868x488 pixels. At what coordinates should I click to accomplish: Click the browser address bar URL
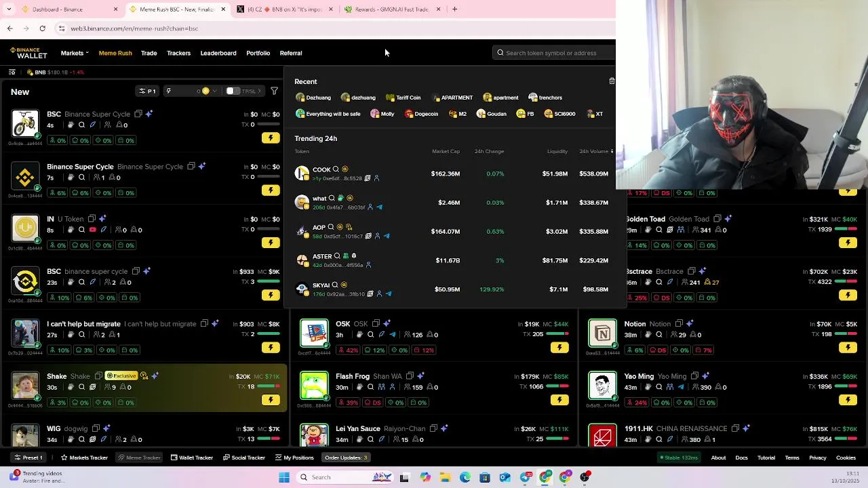pyautogui.click(x=134, y=28)
